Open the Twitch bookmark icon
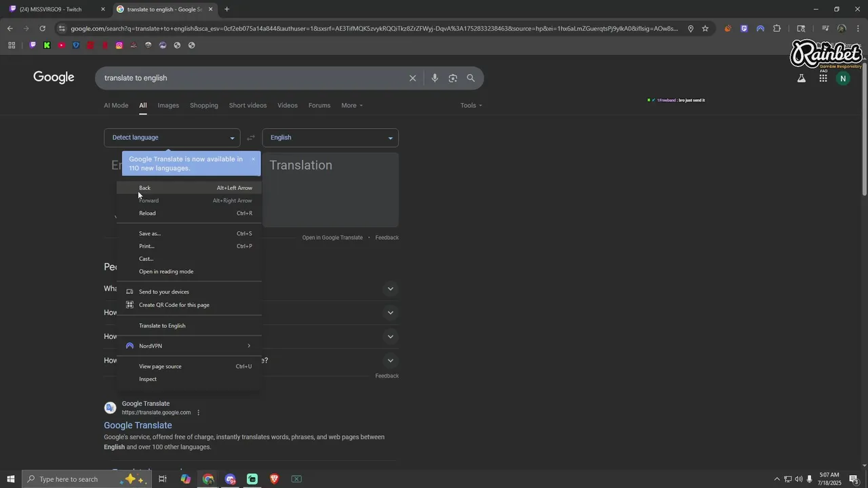Viewport: 868px width, 488px height. pyautogui.click(x=33, y=45)
